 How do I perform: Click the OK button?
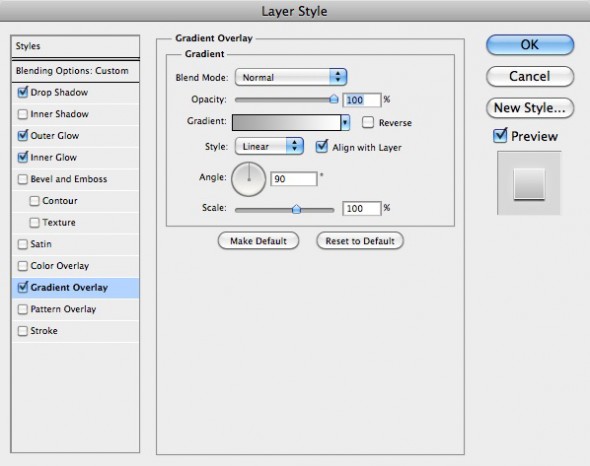click(x=530, y=45)
